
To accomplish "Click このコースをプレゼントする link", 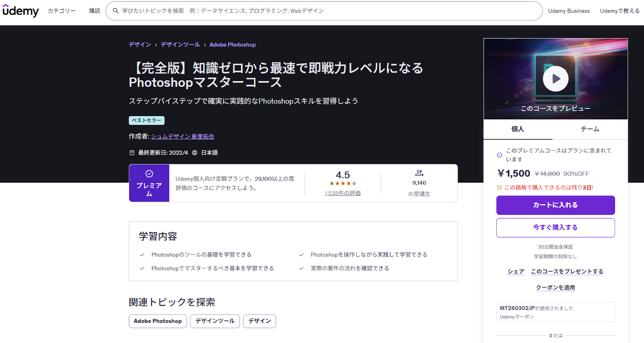I will point(567,272).
